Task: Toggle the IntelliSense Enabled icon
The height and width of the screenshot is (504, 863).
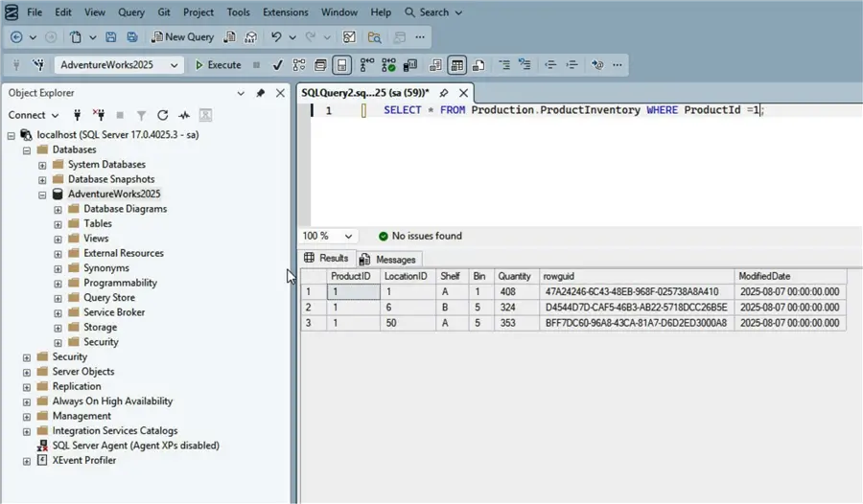Action: (341, 65)
